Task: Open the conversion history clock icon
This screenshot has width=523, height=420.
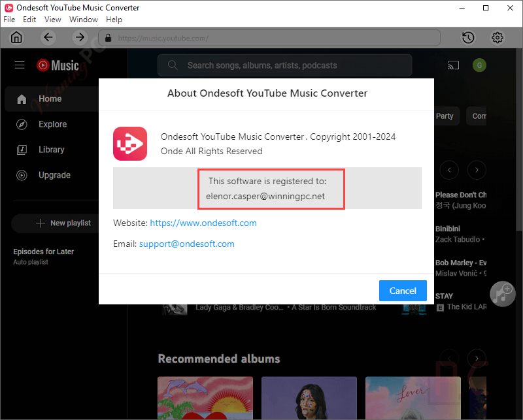Action: pyautogui.click(x=468, y=37)
